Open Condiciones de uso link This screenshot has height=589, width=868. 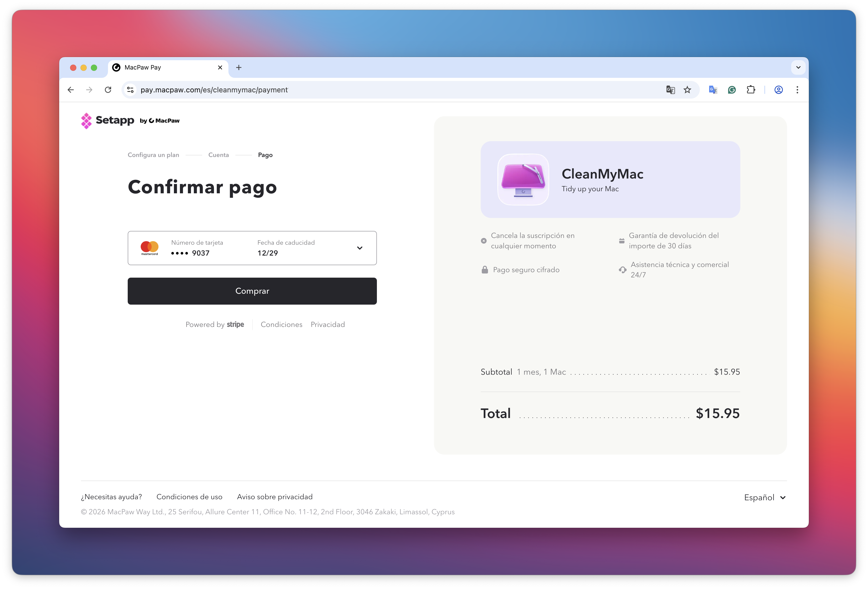(x=189, y=497)
